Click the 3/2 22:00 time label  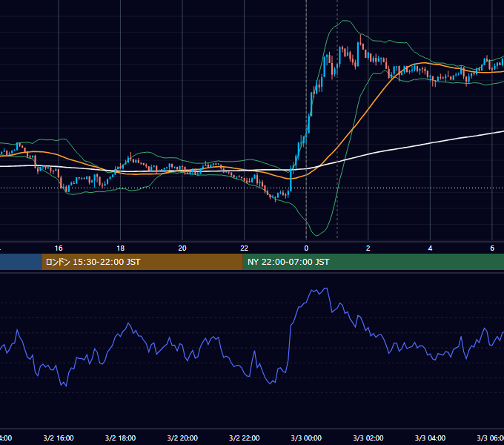coord(245,438)
